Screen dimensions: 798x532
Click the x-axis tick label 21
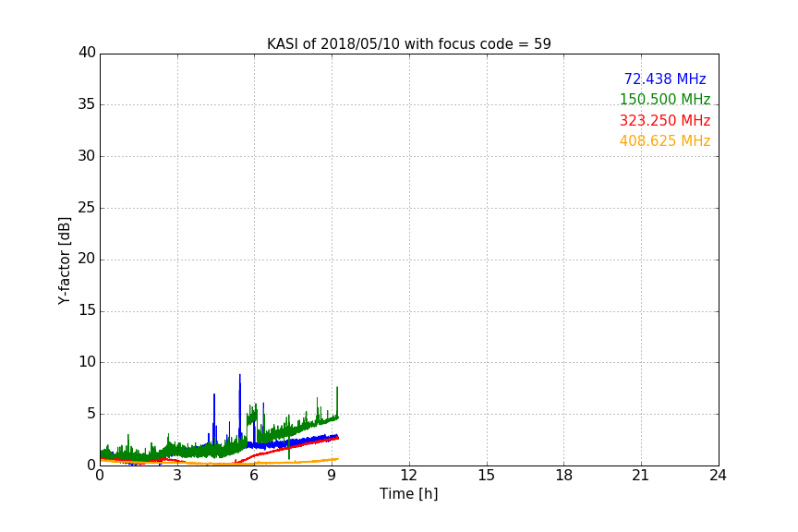click(641, 476)
